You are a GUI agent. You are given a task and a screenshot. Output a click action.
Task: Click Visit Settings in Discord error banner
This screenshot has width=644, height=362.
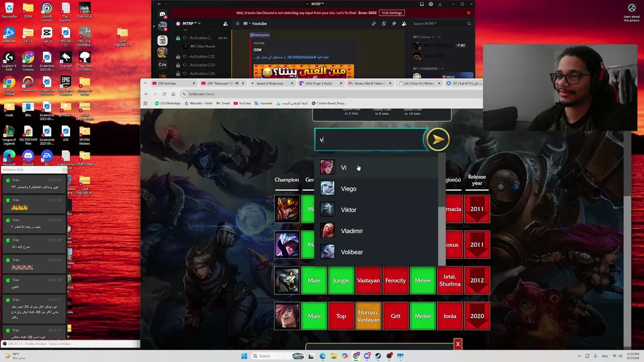(391, 13)
